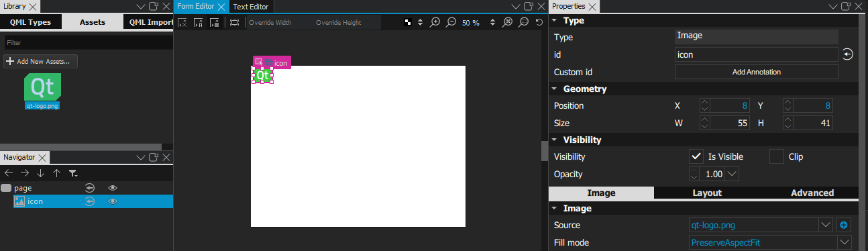Click the zoom to selection icon
The height and width of the screenshot is (251, 868).
click(523, 22)
